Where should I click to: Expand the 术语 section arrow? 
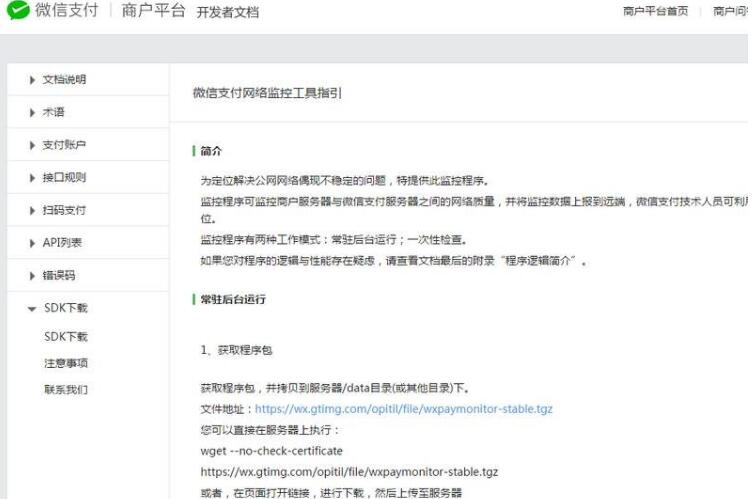32,113
